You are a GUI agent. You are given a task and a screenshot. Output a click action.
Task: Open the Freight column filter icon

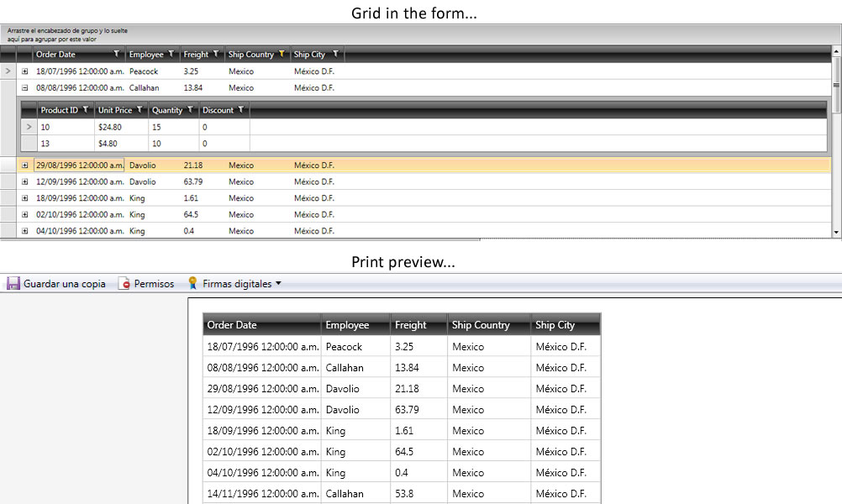coord(216,55)
